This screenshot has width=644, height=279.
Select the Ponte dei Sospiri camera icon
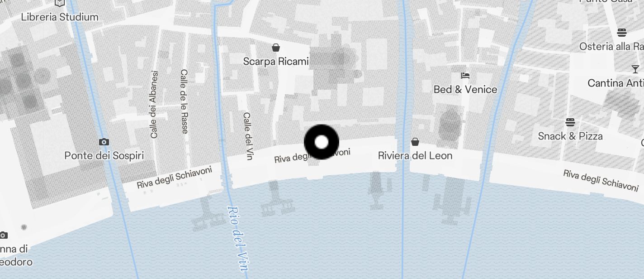pyautogui.click(x=104, y=142)
